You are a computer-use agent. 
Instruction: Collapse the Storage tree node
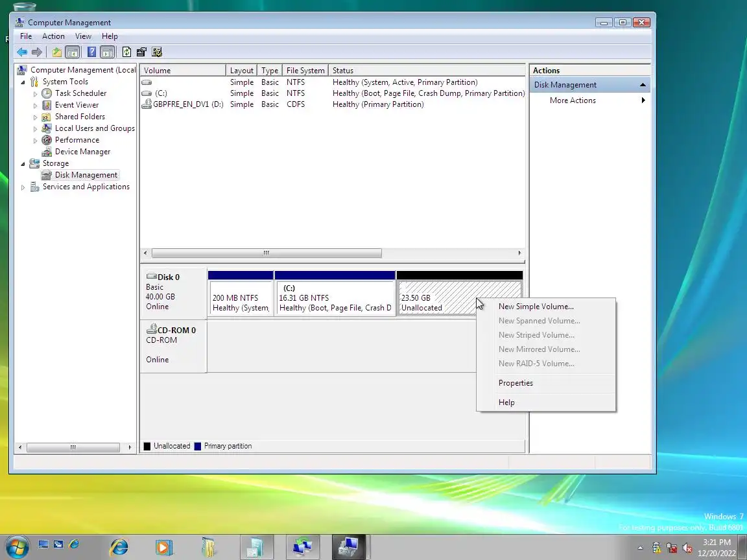click(x=23, y=164)
